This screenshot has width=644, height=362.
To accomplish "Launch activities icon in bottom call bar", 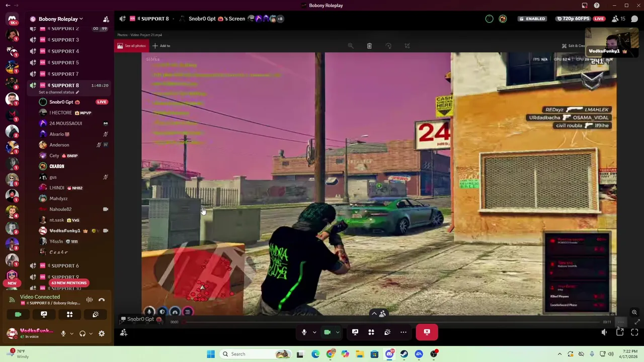I will click(371, 332).
